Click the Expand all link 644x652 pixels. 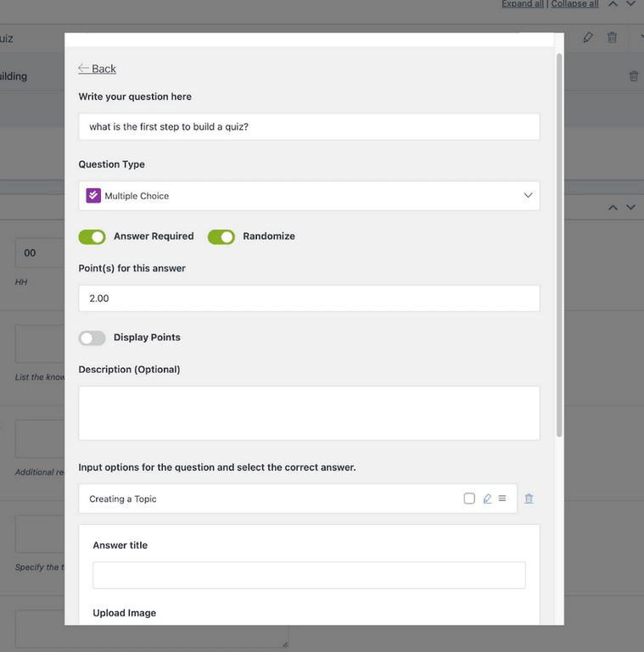pos(524,4)
